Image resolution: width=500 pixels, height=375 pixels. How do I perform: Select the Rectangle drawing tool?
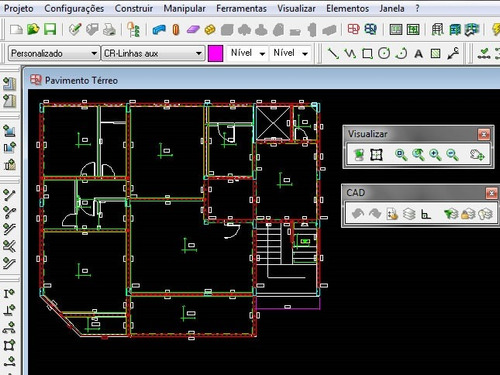367,54
